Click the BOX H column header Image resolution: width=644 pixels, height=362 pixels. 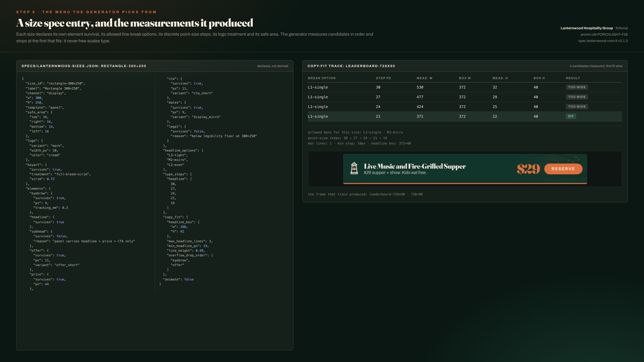pos(539,78)
